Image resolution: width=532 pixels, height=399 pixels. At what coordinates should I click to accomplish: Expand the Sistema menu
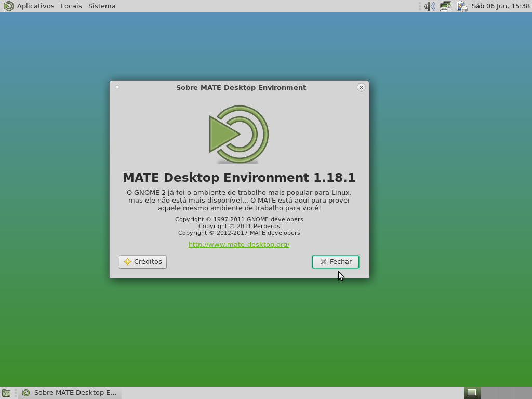[x=102, y=6]
